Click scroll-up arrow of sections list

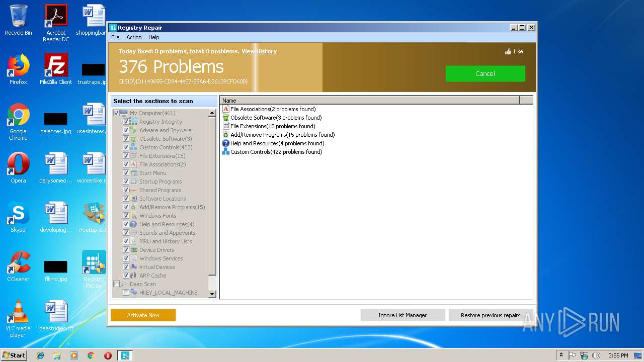tap(212, 113)
